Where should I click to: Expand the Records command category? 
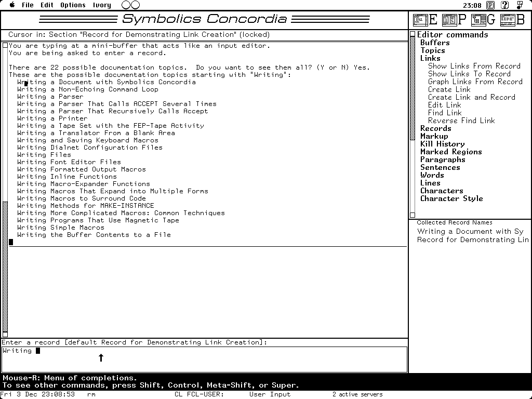point(436,128)
